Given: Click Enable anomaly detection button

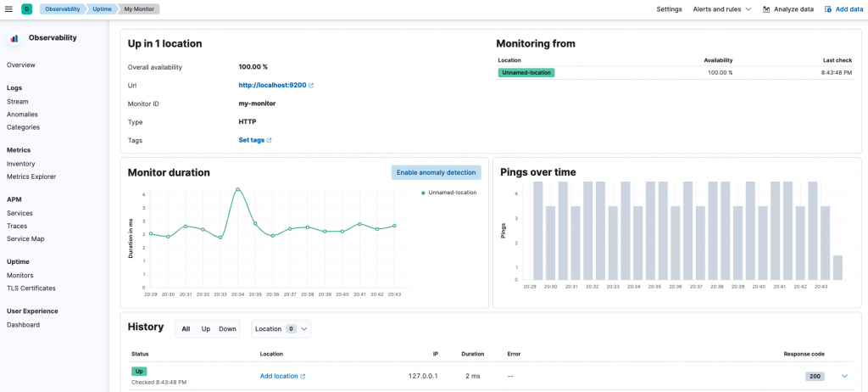Looking at the screenshot, I should (x=436, y=172).
